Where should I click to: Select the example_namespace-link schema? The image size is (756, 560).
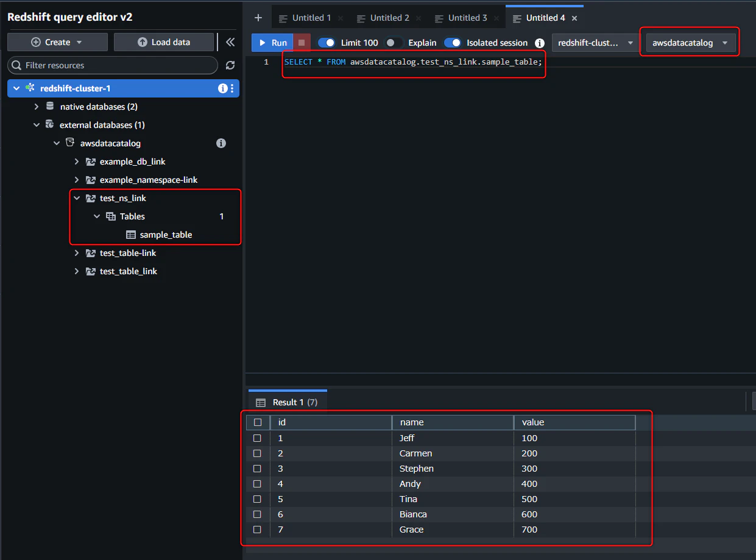[x=149, y=180]
